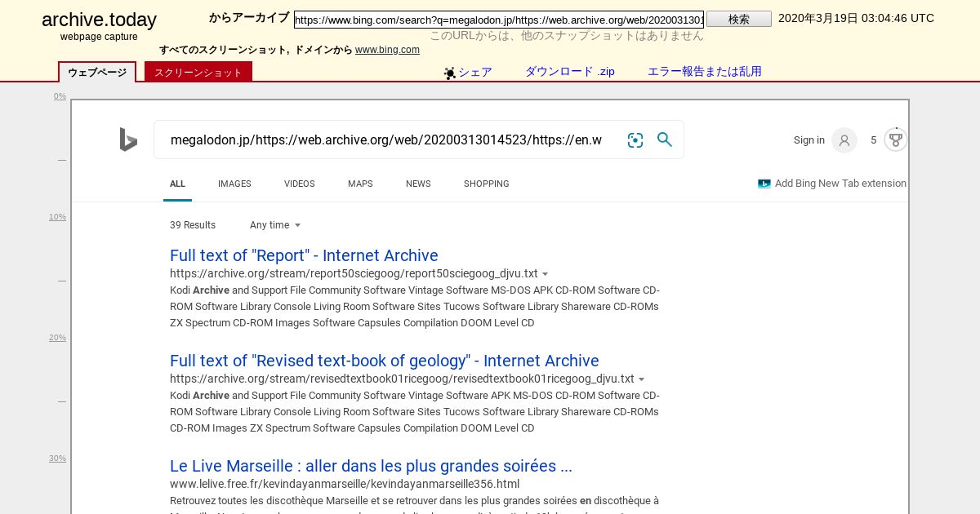Open the www.bing.com domain link

pyautogui.click(x=387, y=50)
